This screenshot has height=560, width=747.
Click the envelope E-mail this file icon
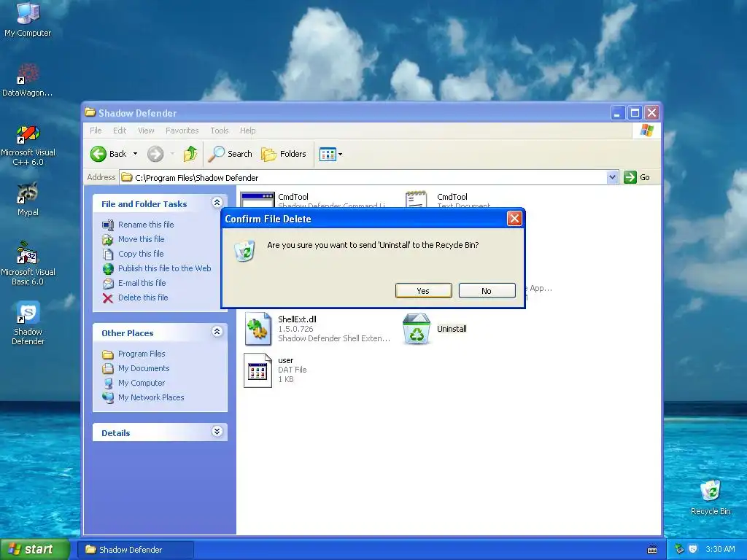point(108,284)
